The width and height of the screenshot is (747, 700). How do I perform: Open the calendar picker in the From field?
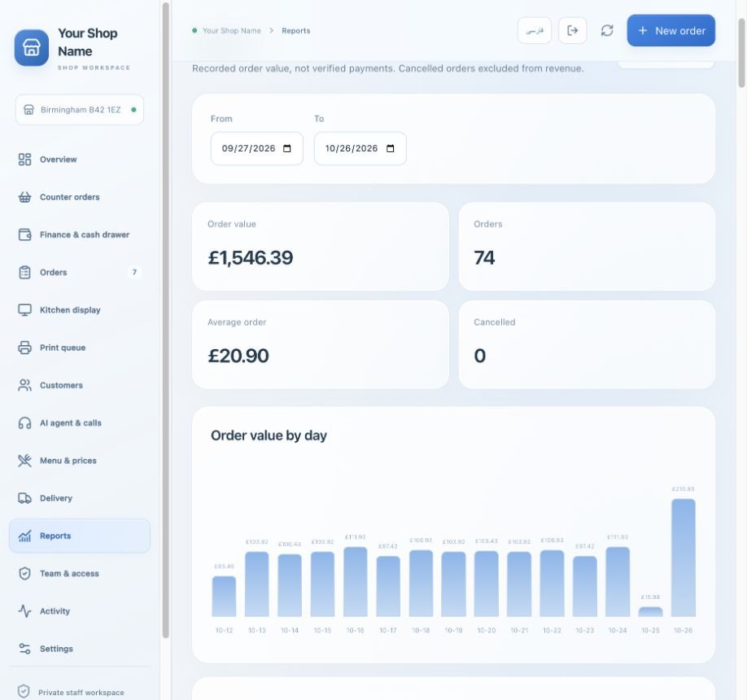[286, 149]
